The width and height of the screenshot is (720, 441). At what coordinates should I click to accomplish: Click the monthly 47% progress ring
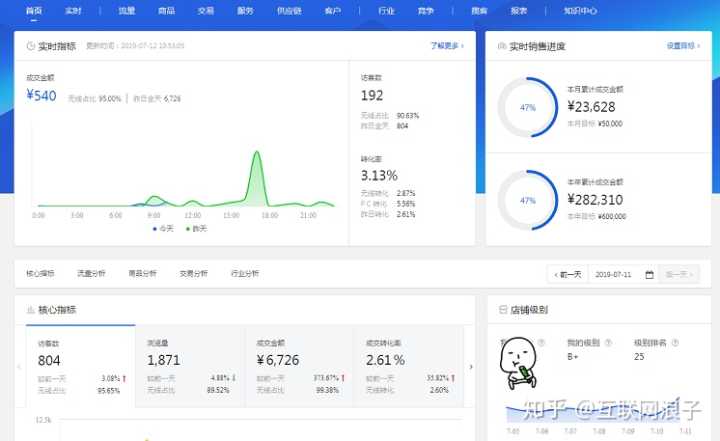tap(528, 106)
